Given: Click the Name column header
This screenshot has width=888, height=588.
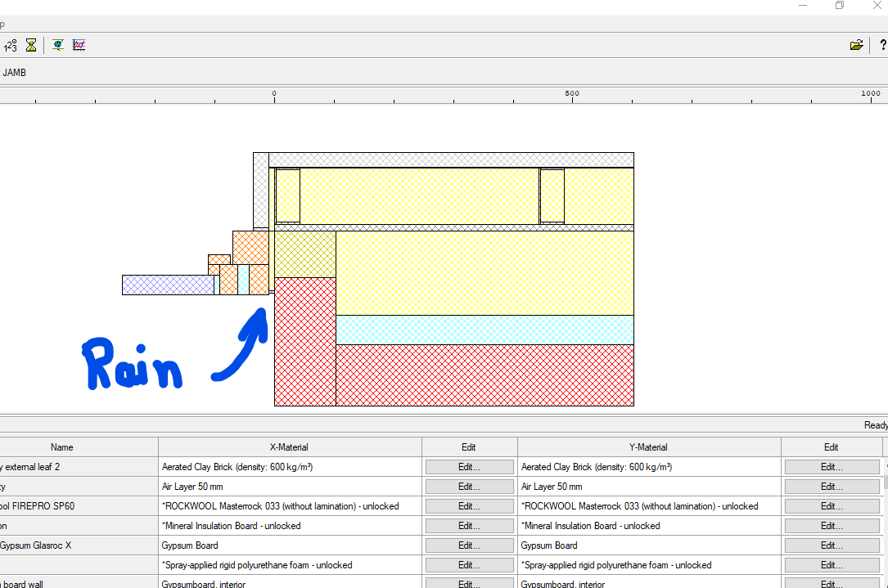Looking at the screenshot, I should (62, 447).
